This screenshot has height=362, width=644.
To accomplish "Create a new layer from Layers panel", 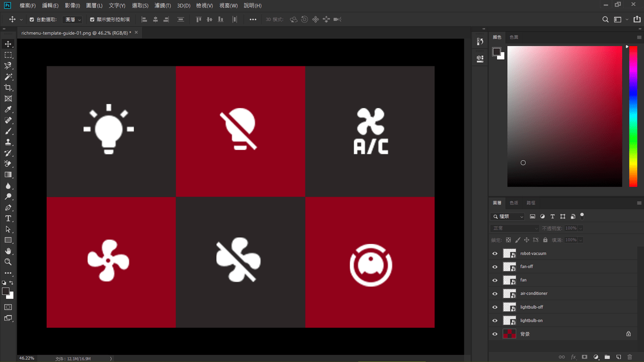I will (619, 357).
